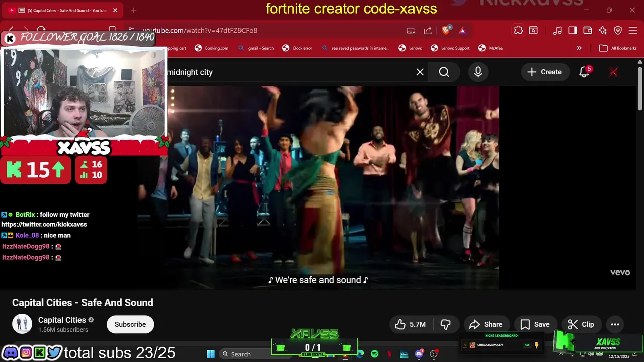
Task: Open the Brave Rewards triangle icon
Action: pos(462,30)
